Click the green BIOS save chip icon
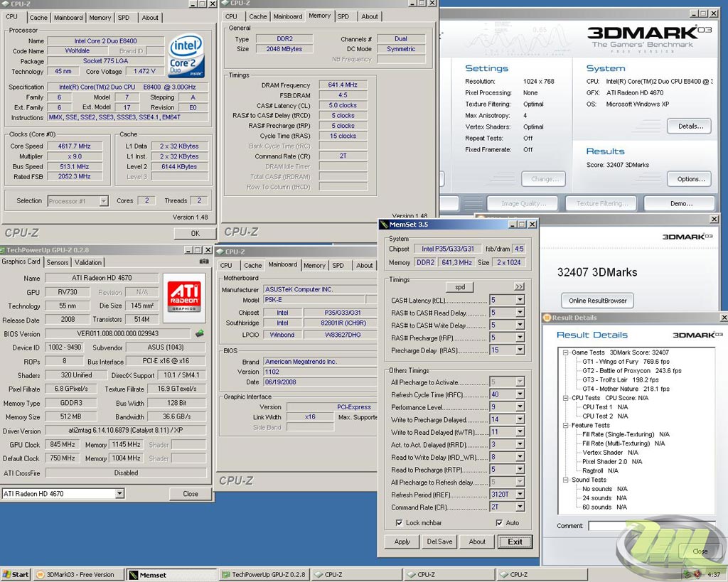Viewport: 728px width, 582px height. point(200,333)
